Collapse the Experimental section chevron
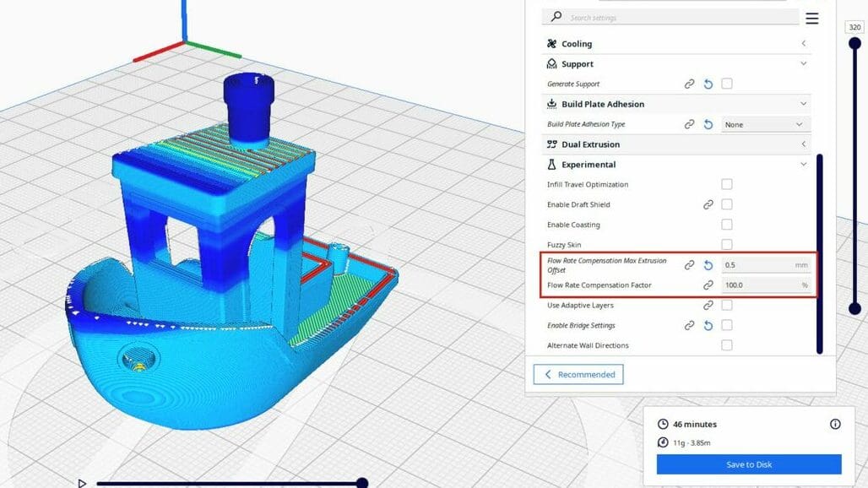Image resolution: width=868 pixels, height=488 pixels. (803, 164)
